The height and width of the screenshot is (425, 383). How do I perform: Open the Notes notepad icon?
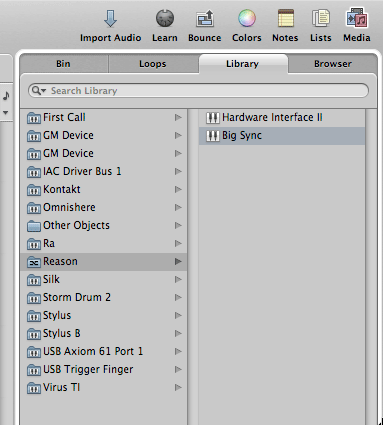[x=286, y=18]
